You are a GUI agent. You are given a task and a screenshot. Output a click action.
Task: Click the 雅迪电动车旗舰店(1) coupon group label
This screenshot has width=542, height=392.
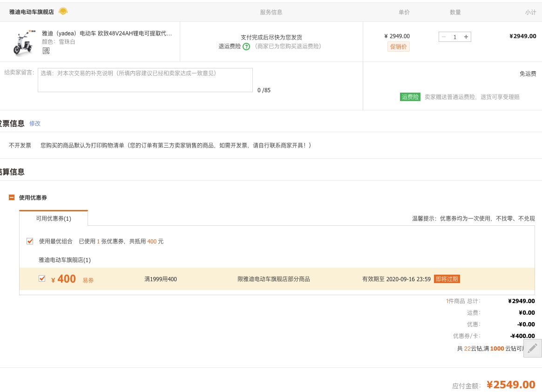(x=65, y=260)
